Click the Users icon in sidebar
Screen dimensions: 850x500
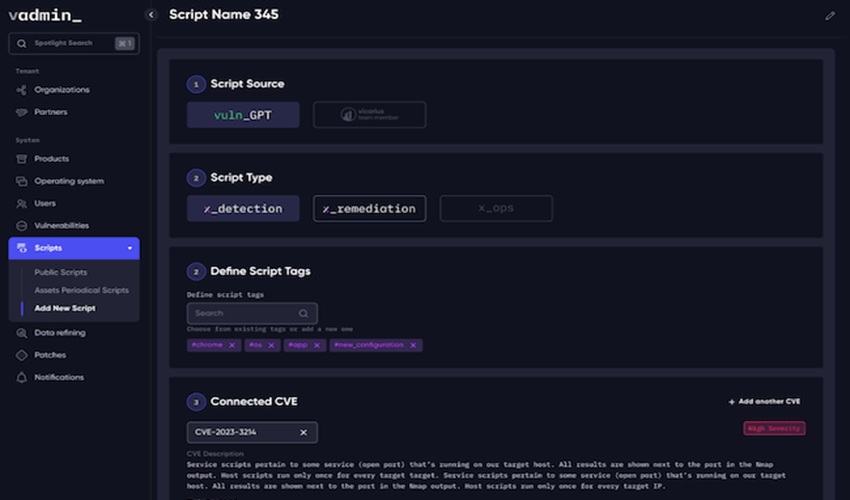coord(22,204)
